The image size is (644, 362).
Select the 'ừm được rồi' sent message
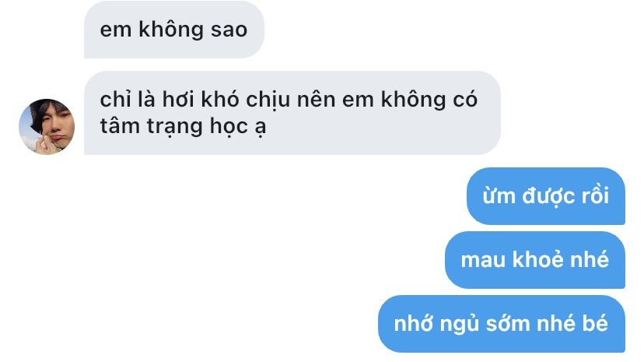(546, 196)
